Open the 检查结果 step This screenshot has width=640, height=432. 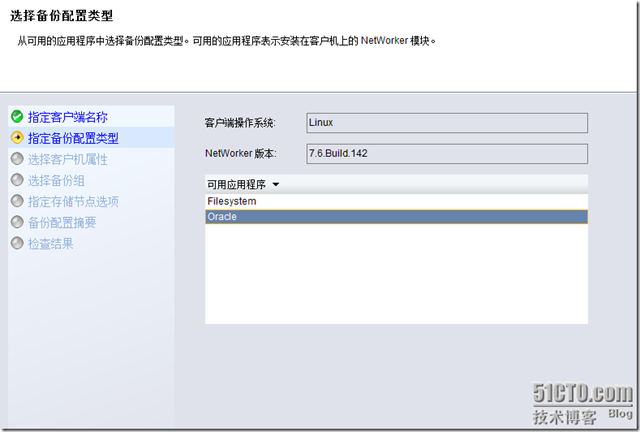click(51, 244)
